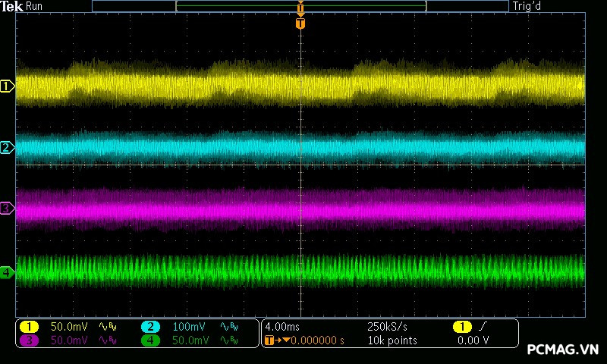Screen dimensions: 607x364
Task: Click the 250kS/s sample rate readout
Action: click(387, 326)
